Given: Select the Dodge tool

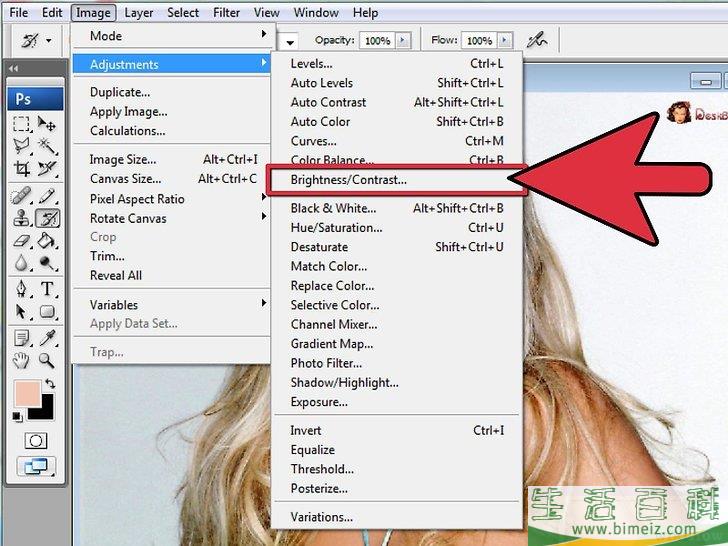Looking at the screenshot, I should click(46, 263).
